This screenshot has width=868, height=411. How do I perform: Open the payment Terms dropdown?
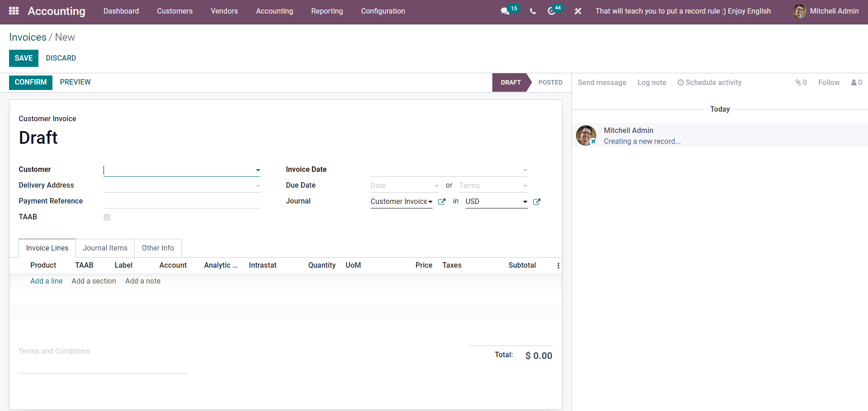tap(525, 186)
